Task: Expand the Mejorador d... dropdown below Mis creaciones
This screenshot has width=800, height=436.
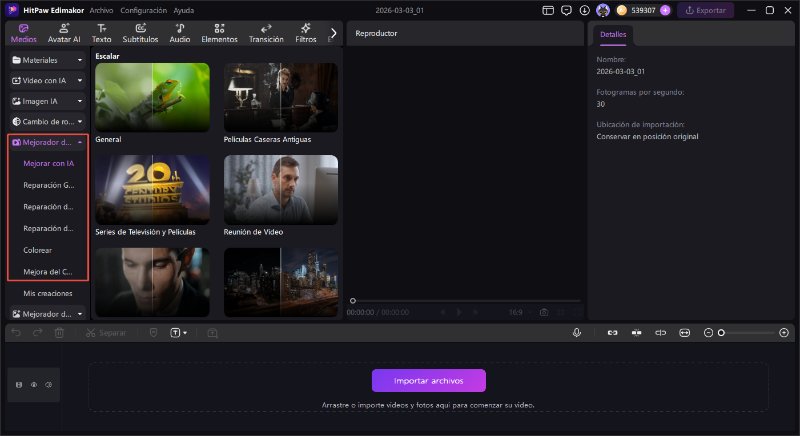Action: (x=47, y=314)
